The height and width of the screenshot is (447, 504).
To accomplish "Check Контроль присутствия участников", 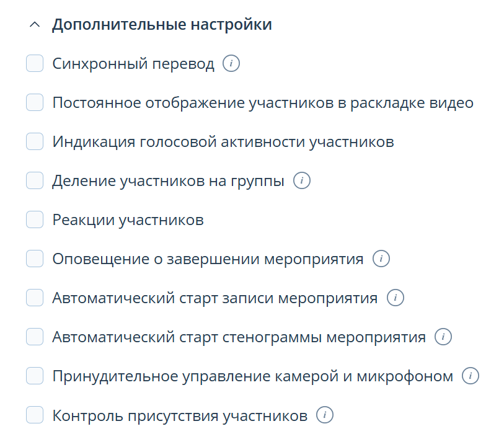I will 34,414.
